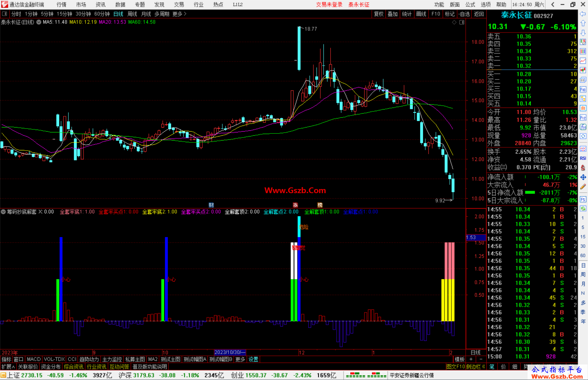Image resolution: width=588 pixels, height=380 pixels.
Task: Click the F12 sidebar icon
Action: (x=583, y=118)
